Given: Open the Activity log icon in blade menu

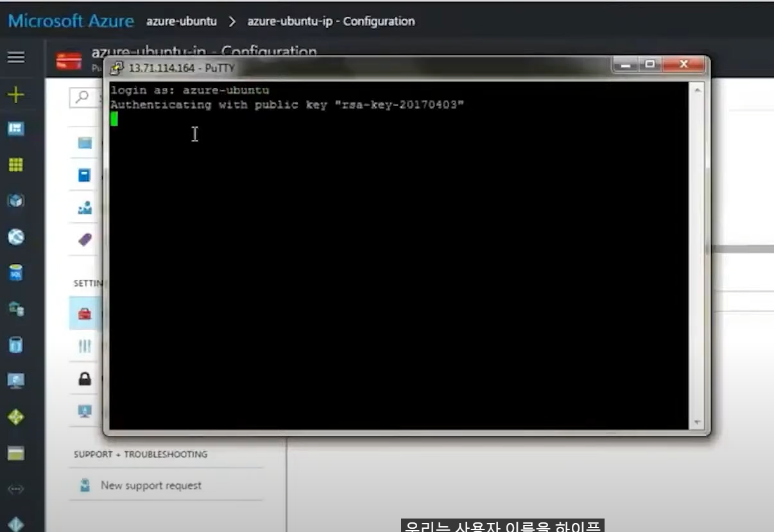Looking at the screenshot, I should (x=85, y=175).
